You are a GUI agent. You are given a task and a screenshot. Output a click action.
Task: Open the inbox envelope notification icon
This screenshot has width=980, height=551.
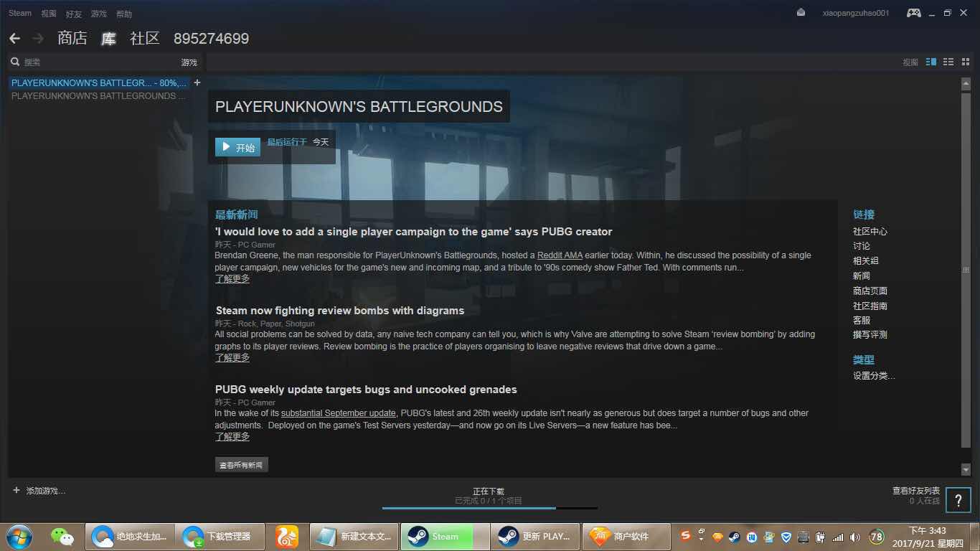pos(801,13)
